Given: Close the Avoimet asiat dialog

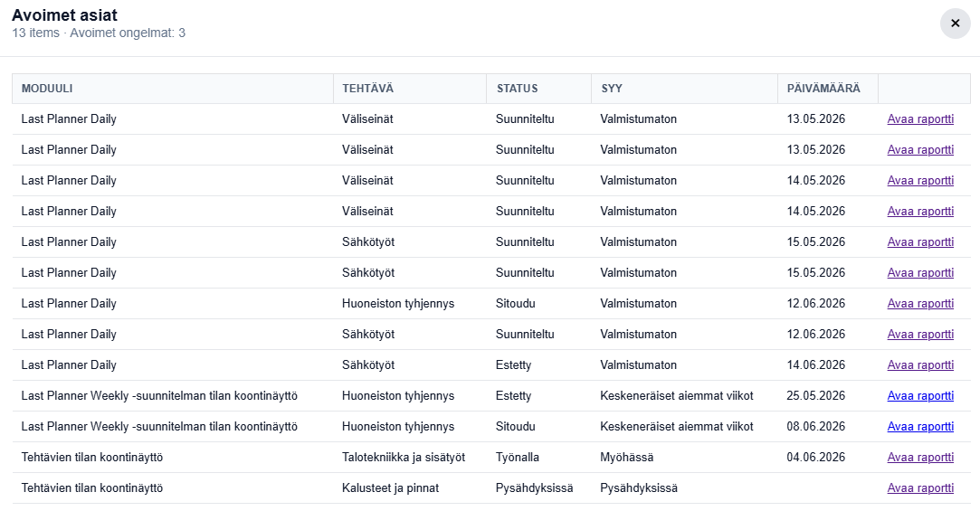Looking at the screenshot, I should pos(955,24).
